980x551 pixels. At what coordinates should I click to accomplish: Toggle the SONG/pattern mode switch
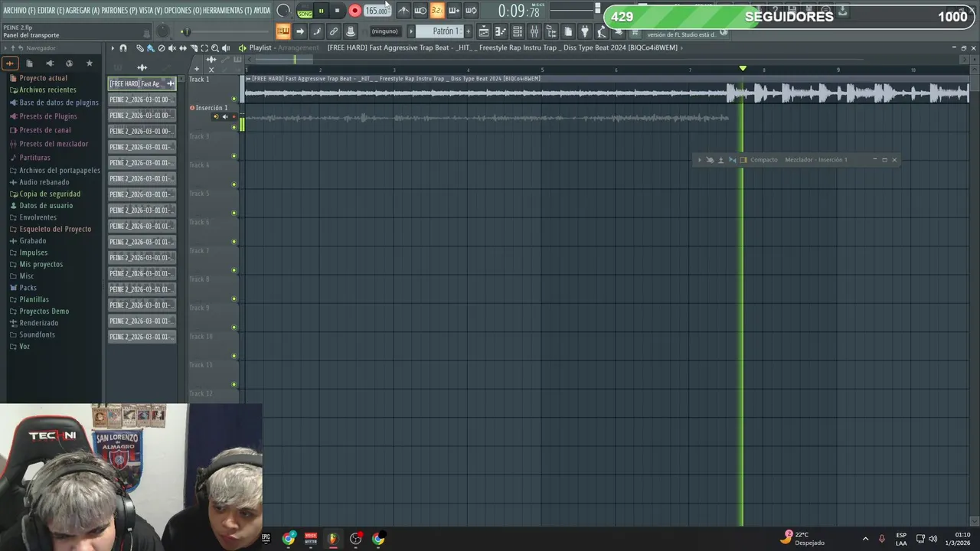(305, 11)
